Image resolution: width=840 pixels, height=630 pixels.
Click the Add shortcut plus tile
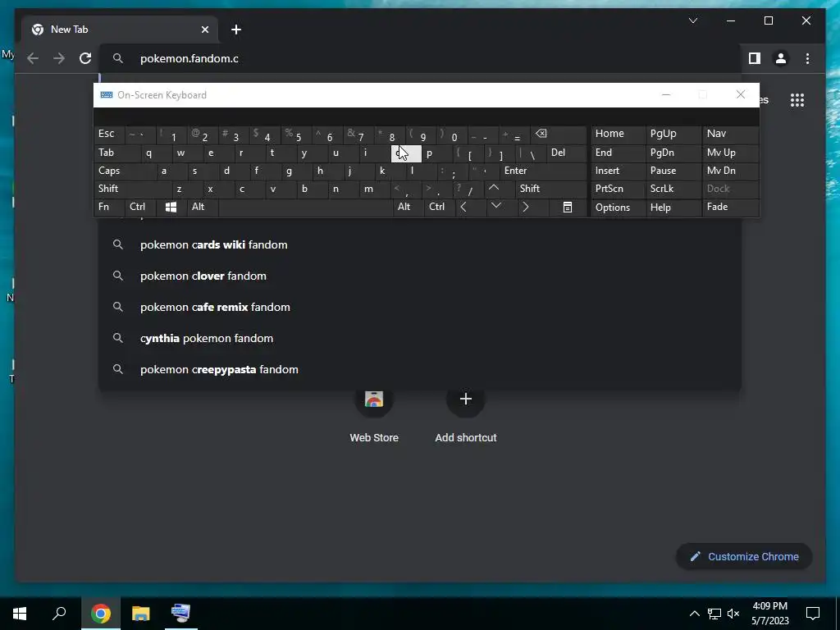466,415
